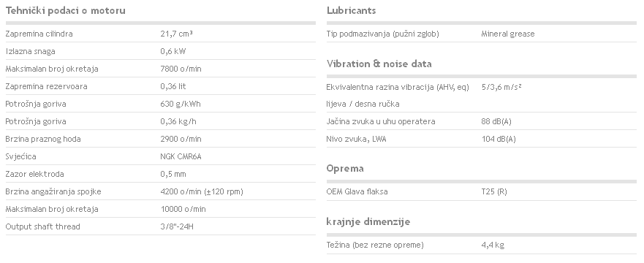This screenshot has height=263, width=644.
Task: Select the NGK CMR6A spark plug value
Action: [x=181, y=157]
